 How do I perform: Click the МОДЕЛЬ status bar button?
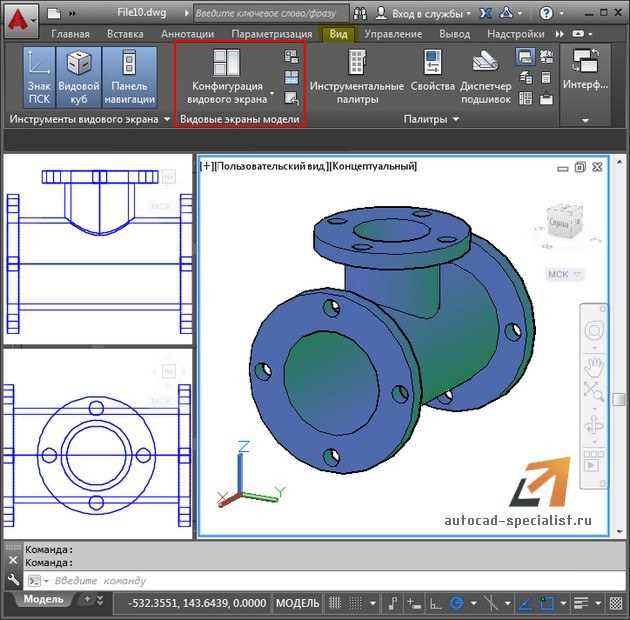pyautogui.click(x=297, y=603)
